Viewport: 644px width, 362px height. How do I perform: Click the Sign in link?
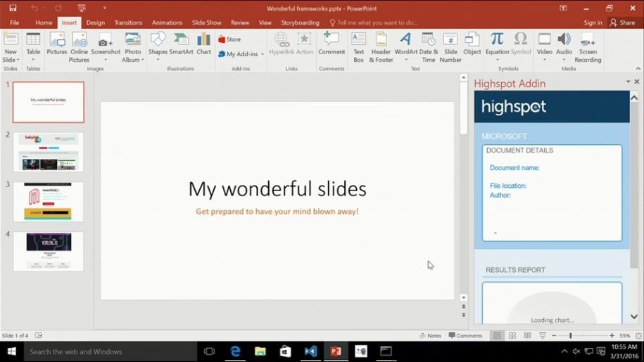tap(593, 22)
